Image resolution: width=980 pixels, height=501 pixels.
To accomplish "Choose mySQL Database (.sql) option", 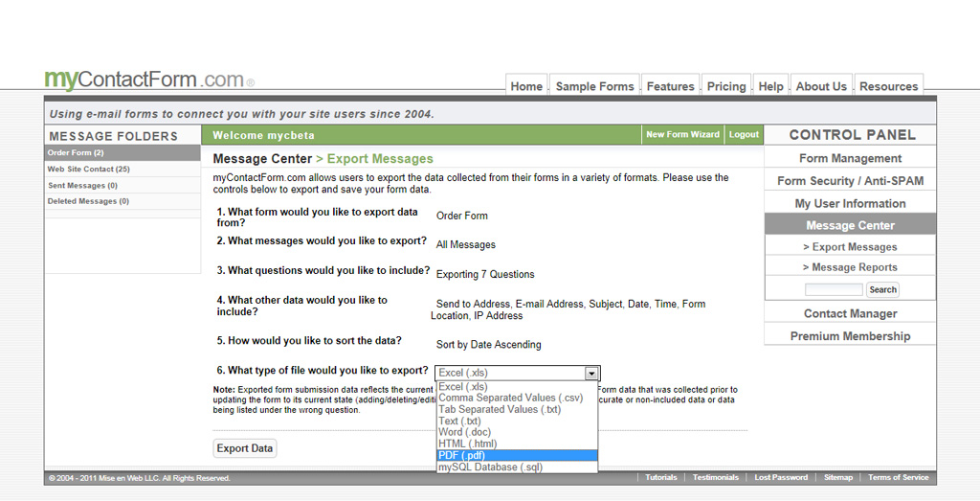I will 517,467.
